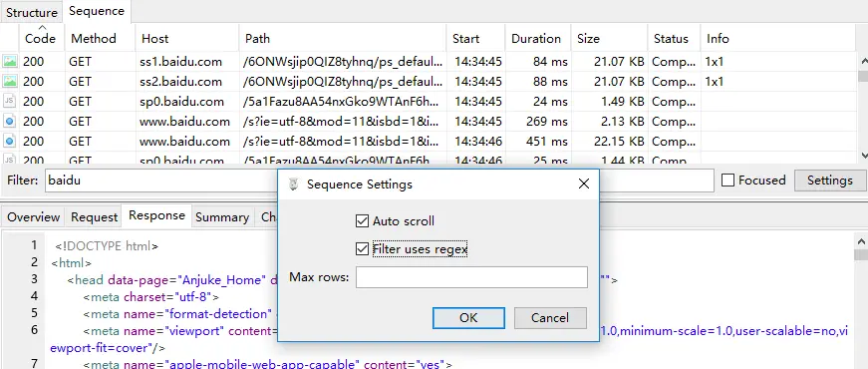Click scroll up arrow of request list

click(x=862, y=61)
